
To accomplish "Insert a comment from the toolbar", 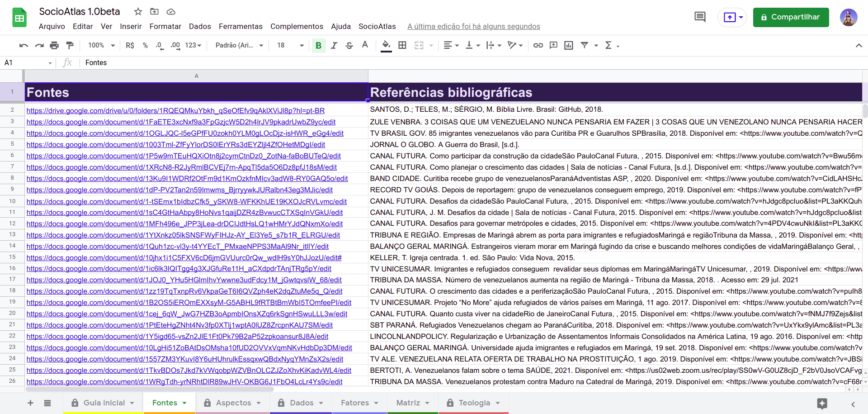I will pos(553,45).
